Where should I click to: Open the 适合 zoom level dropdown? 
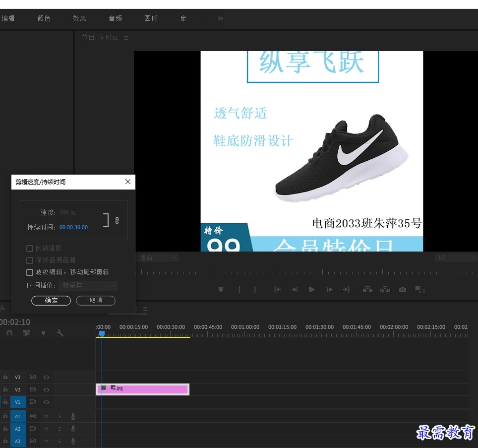pyautogui.click(x=157, y=258)
